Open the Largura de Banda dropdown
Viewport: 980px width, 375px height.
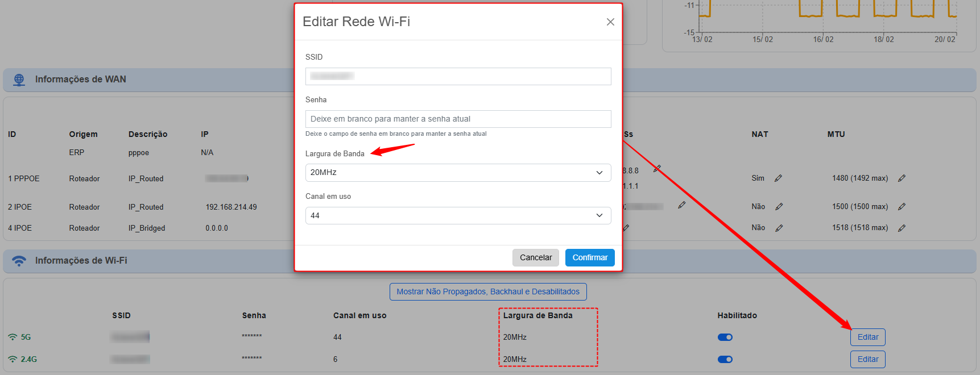(458, 173)
